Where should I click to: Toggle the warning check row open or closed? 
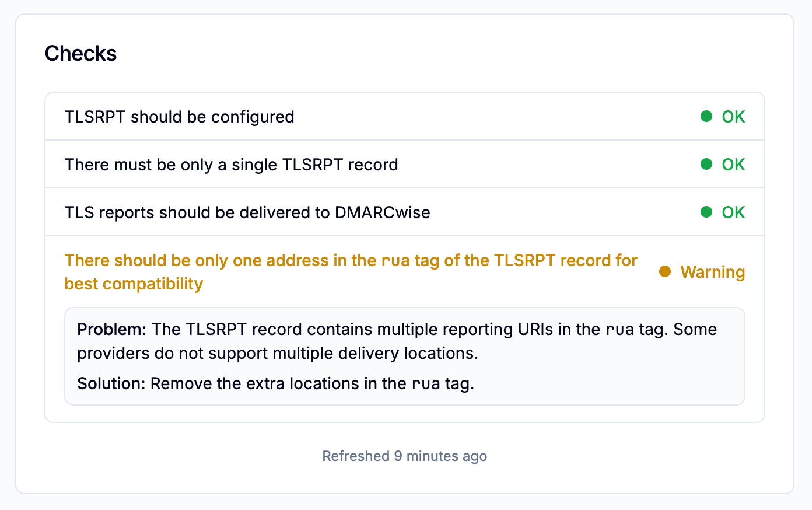pyautogui.click(x=350, y=271)
